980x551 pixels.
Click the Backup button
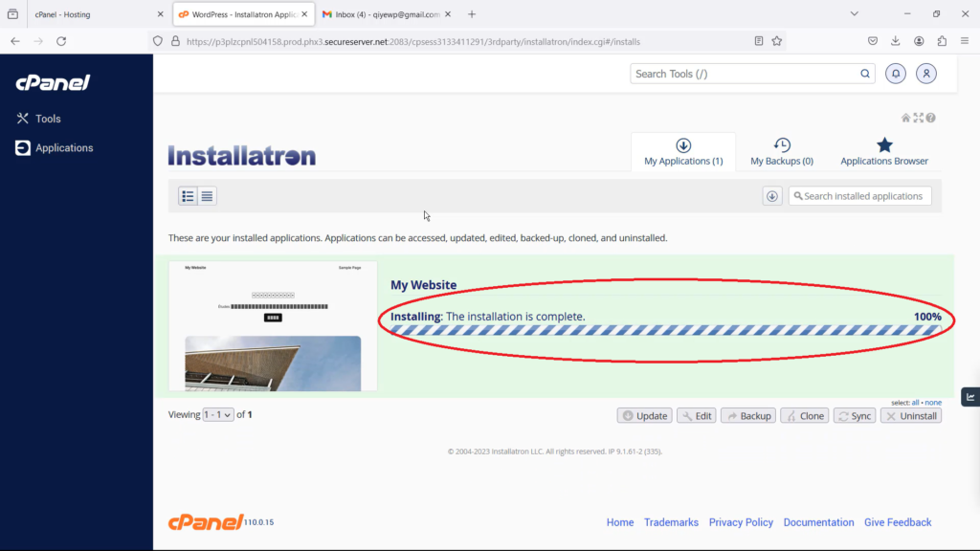748,415
